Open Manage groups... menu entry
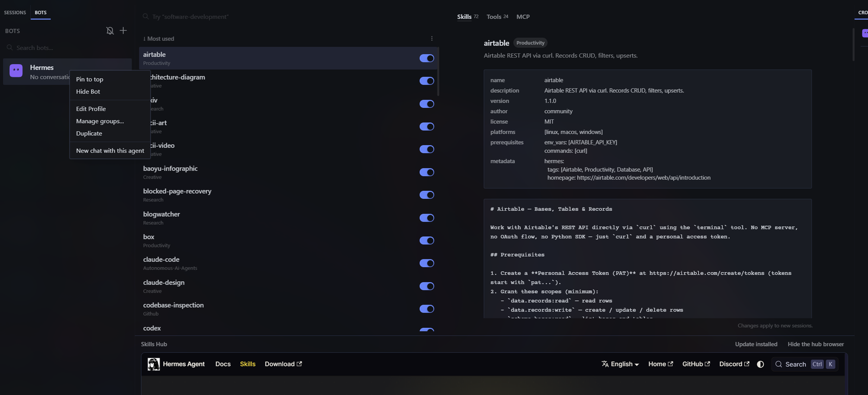 [x=110, y=121]
